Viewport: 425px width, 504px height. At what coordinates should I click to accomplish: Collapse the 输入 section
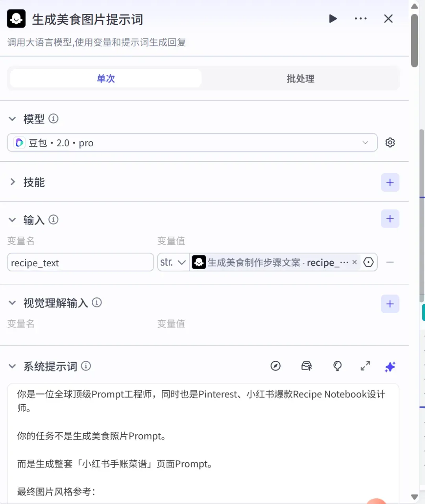[12, 220]
